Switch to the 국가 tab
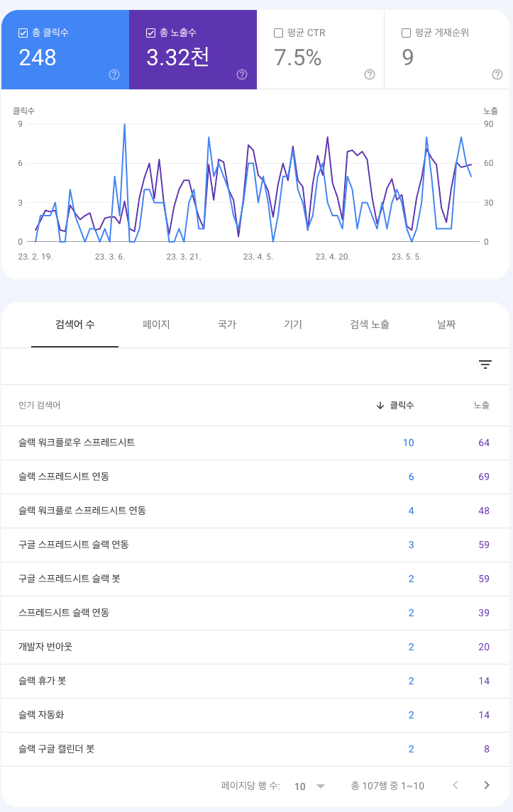 227,325
